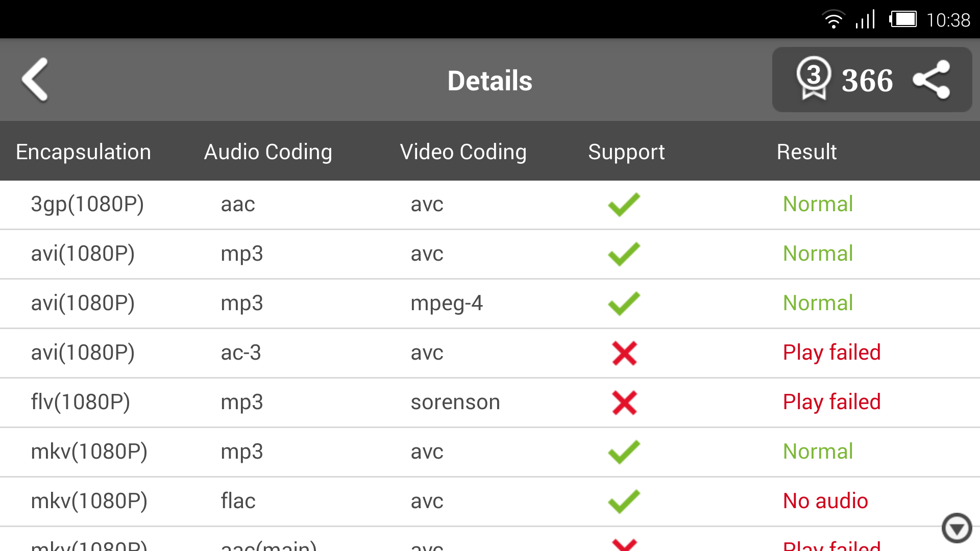This screenshot has height=551, width=980.
Task: Tap the Result column header
Action: (x=806, y=152)
